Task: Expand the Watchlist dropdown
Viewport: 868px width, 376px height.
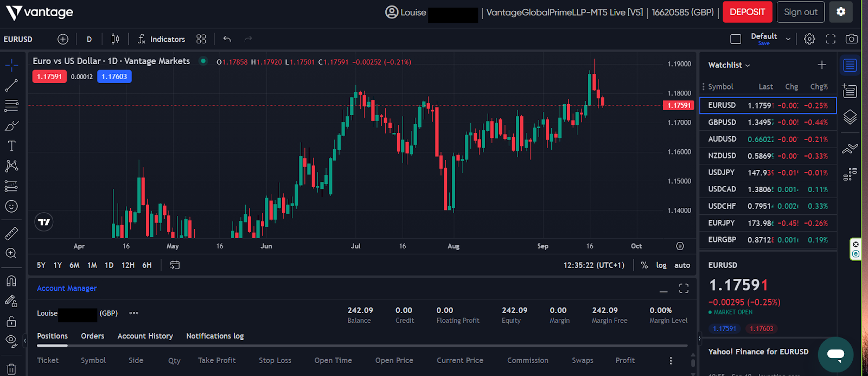Action: [x=729, y=65]
